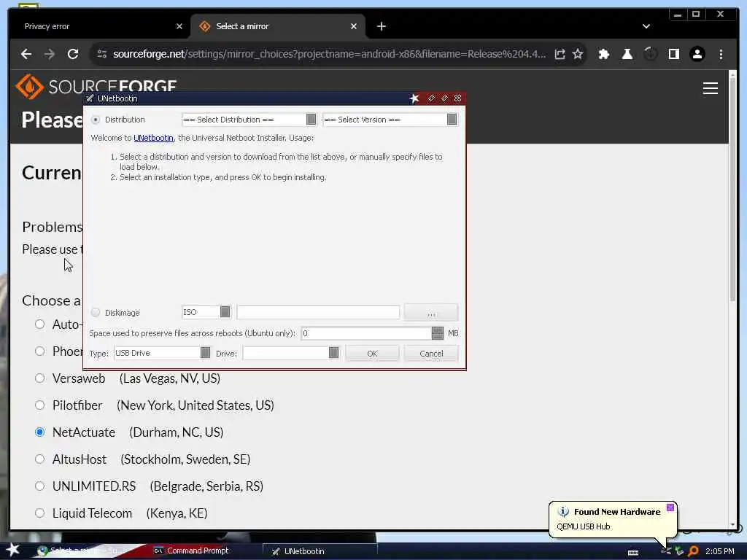This screenshot has height=560, width=747.
Task: Close the Found New Hardware balloon
Action: (x=670, y=507)
